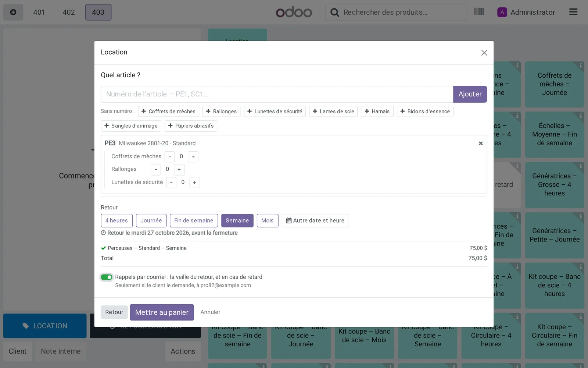This screenshot has height=368, width=588.
Task: Decrease Rallonges quantity
Action: tap(156, 169)
